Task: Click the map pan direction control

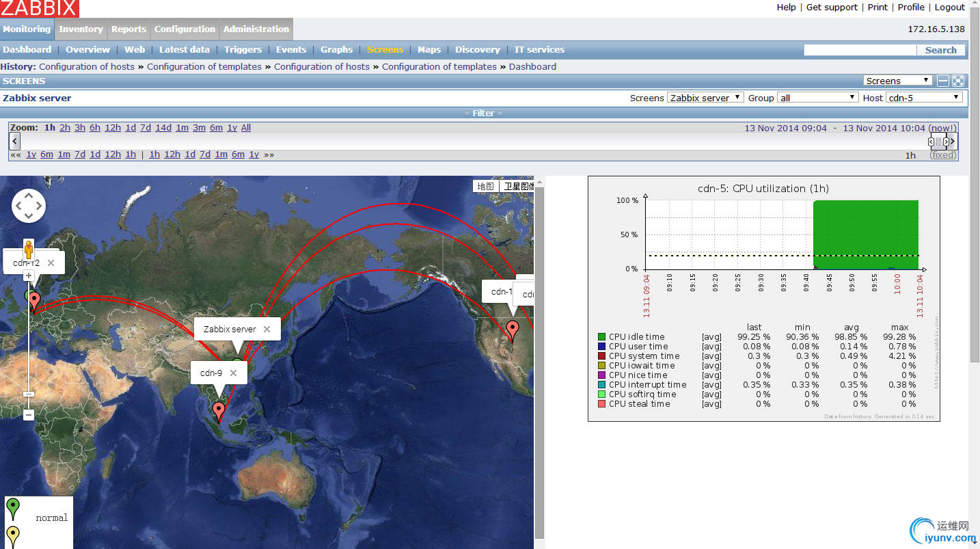Action: tap(29, 206)
